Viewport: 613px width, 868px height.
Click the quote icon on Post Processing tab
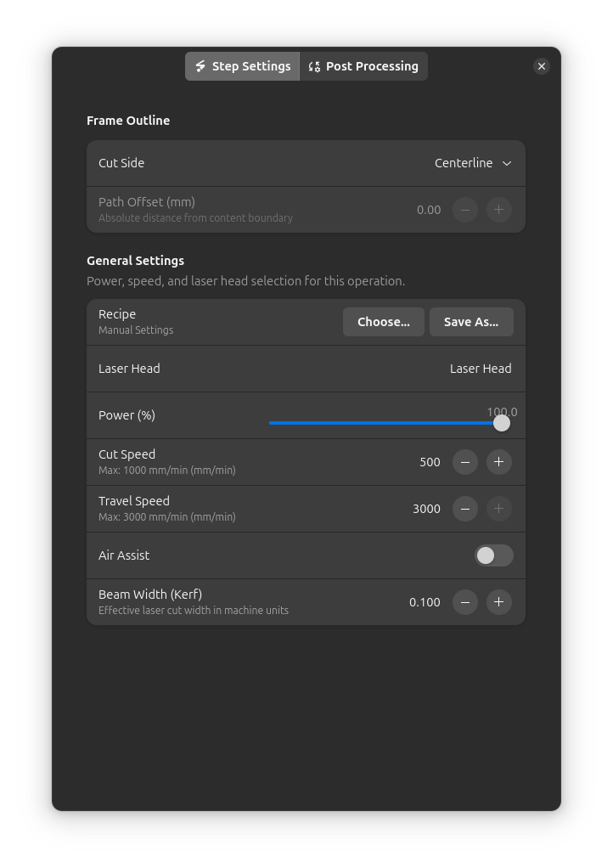pyautogui.click(x=314, y=66)
